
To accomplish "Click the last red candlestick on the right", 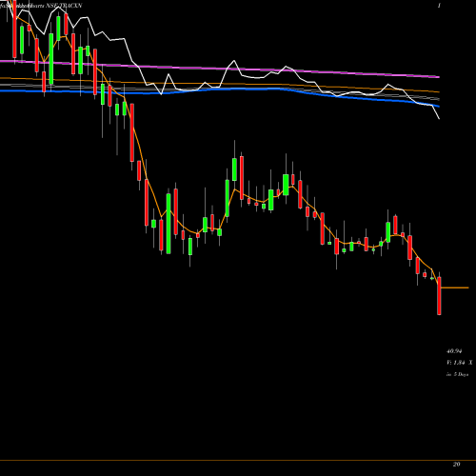I will click(x=439, y=296).
